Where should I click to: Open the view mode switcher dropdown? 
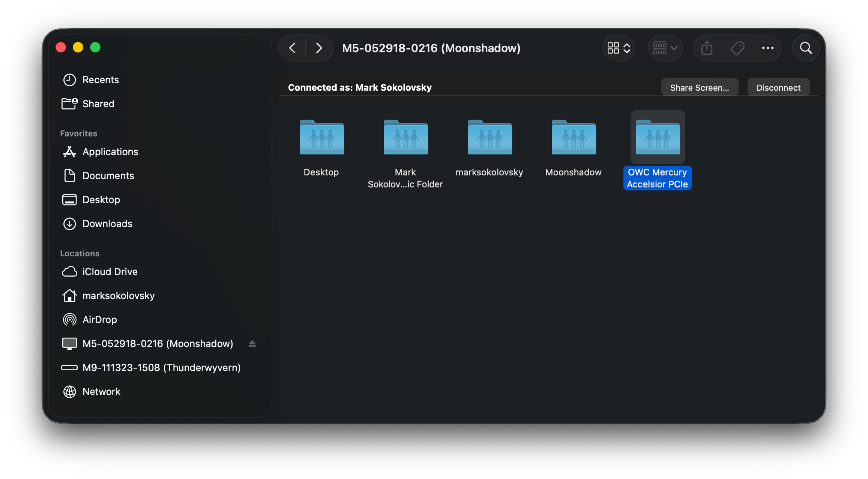pyautogui.click(x=619, y=48)
